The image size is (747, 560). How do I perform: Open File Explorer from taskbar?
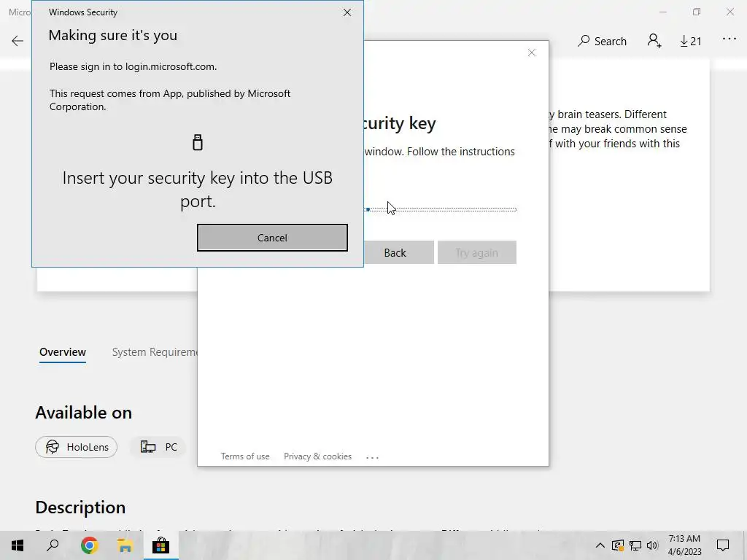125,545
